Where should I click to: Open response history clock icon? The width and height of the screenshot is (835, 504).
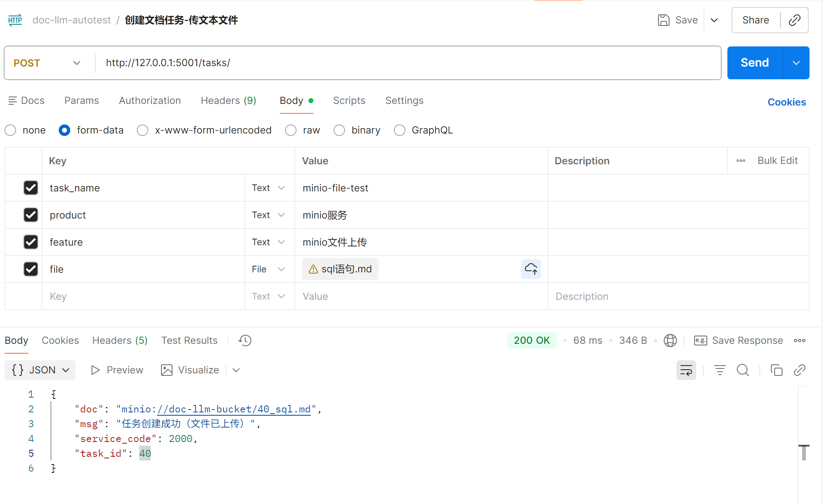(245, 341)
